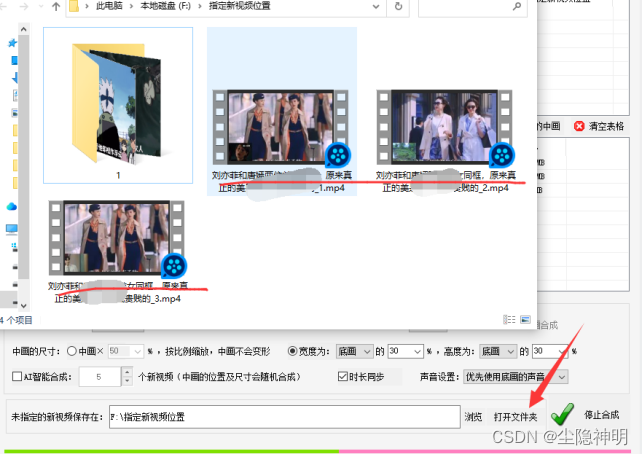Click the navigation pane scroll down arrow
This screenshot has width=643, height=455.
coord(23,305)
